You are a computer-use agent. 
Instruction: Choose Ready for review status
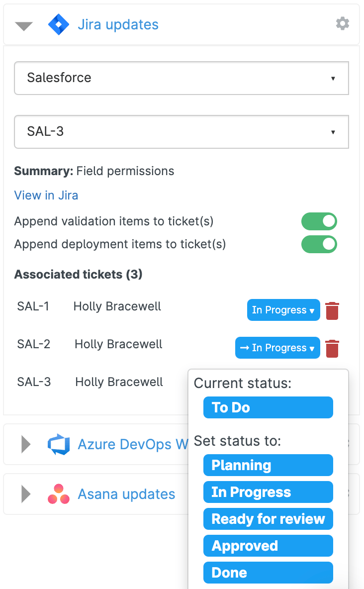tap(268, 519)
